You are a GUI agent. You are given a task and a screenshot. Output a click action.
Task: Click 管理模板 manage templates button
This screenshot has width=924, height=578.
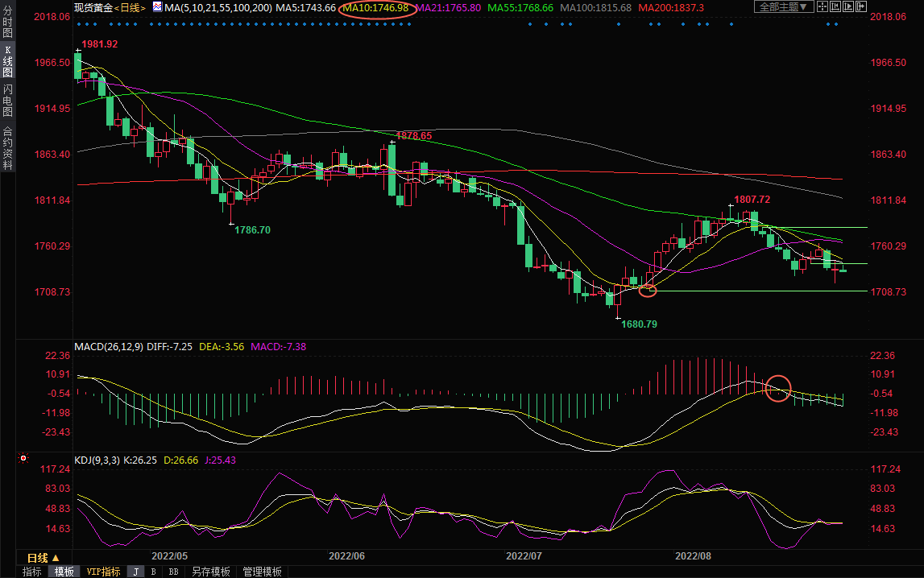coord(262,572)
